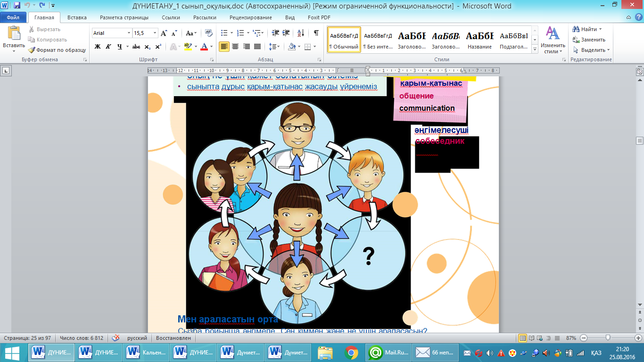Open the Выделить (Select) dropdown
This screenshot has height=362, width=644.
pos(591,50)
